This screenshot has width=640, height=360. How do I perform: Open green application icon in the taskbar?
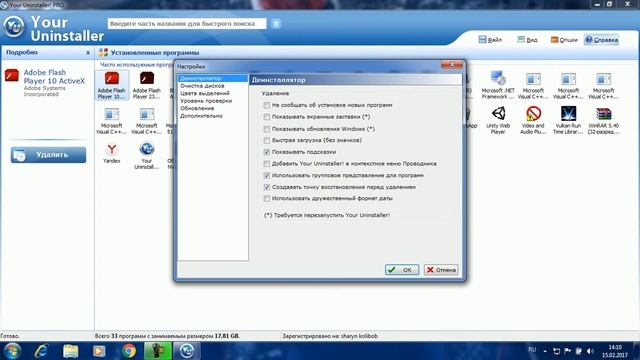pos(158,351)
